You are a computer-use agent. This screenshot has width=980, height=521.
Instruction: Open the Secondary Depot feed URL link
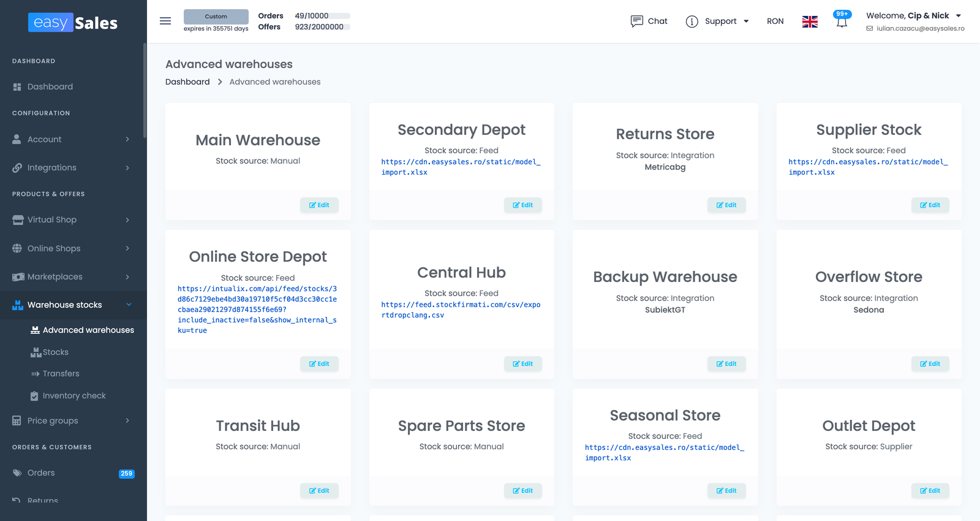click(461, 167)
